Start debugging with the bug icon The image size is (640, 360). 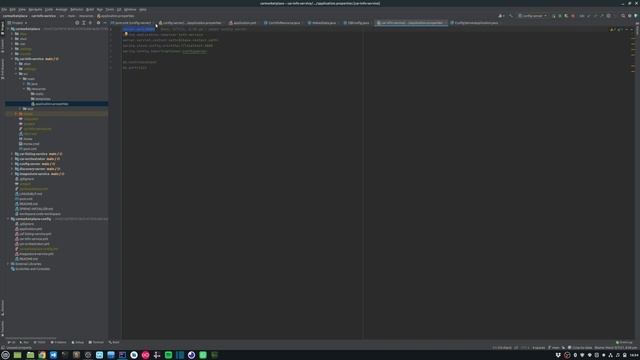(x=560, y=16)
